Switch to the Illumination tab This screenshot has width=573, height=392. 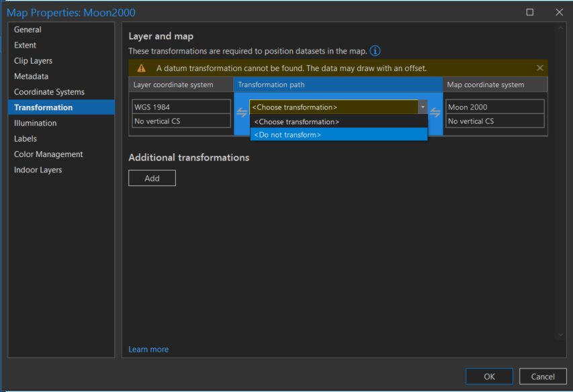35,123
